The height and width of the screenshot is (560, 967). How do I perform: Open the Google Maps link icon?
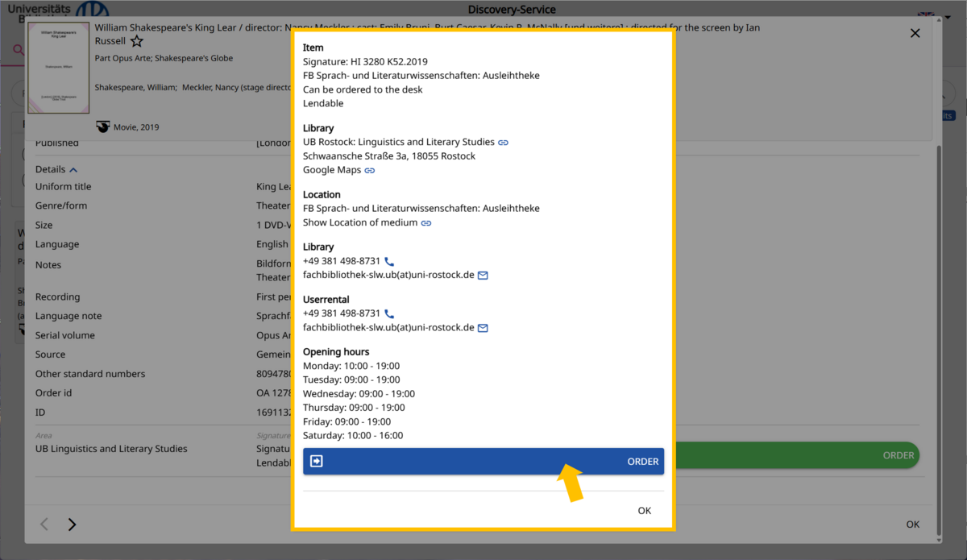point(370,171)
